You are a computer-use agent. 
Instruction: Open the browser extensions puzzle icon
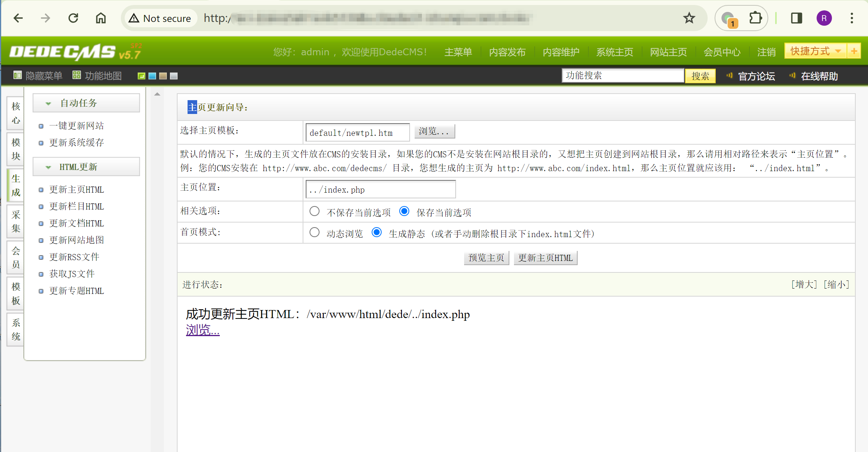click(755, 18)
